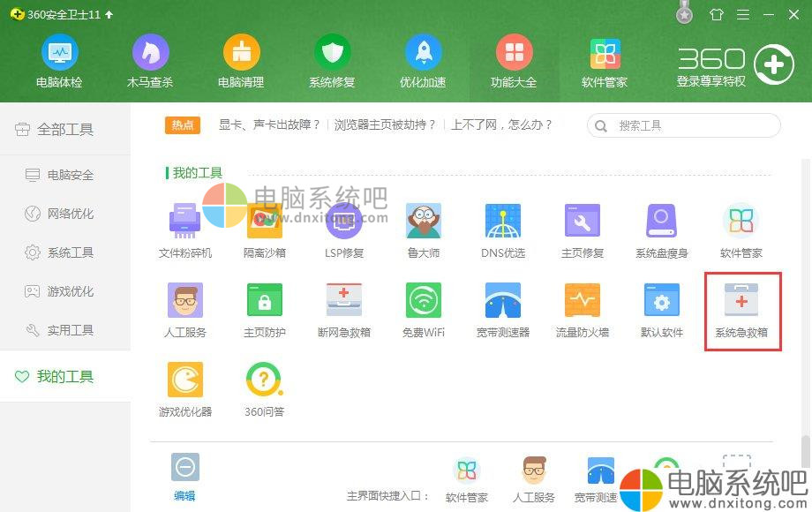Launch 免费WiFi tool
This screenshot has height=512, width=812.
click(x=424, y=310)
